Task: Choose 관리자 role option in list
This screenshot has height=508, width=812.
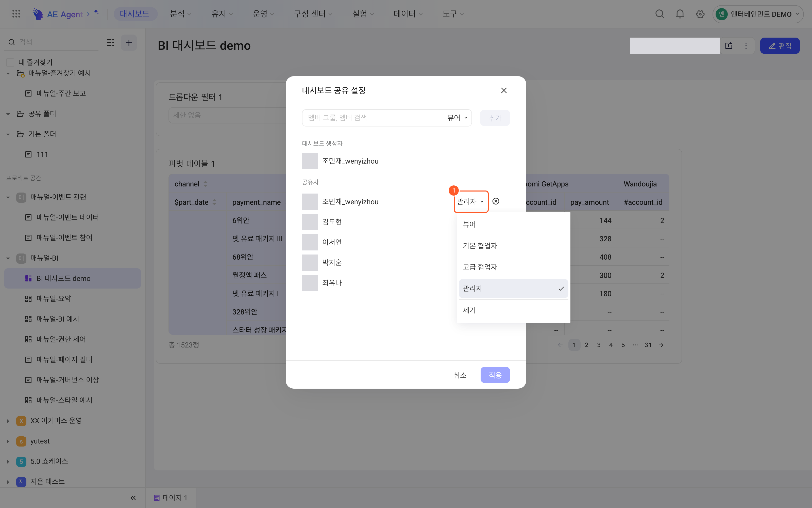Action: 513,288
